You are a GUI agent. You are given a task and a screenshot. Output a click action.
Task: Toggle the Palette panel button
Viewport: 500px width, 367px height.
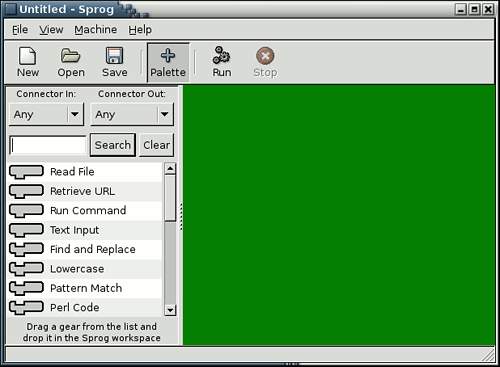click(x=168, y=63)
